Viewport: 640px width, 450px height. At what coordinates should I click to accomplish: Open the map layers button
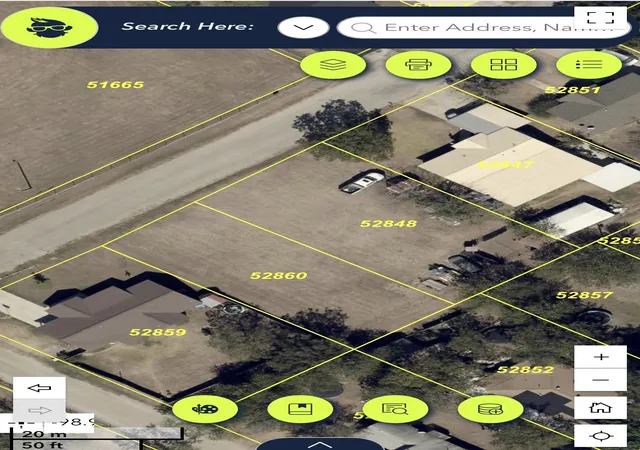333,65
